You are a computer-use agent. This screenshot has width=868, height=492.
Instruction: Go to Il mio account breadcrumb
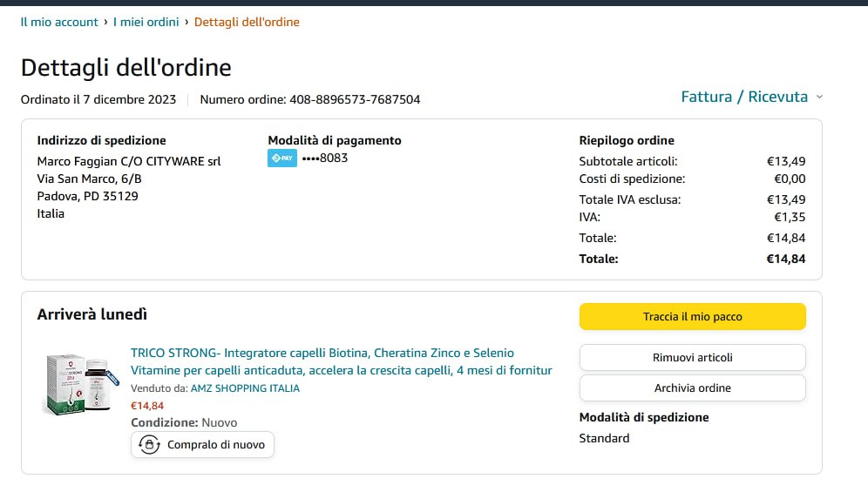pyautogui.click(x=59, y=22)
